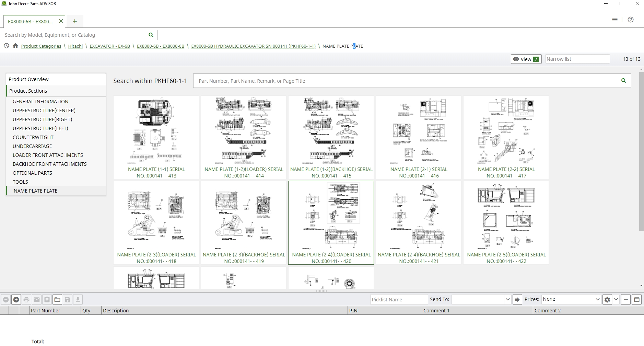644x346 pixels.
Task: Follow the Hitachi breadcrumb link
Action: [x=75, y=46]
